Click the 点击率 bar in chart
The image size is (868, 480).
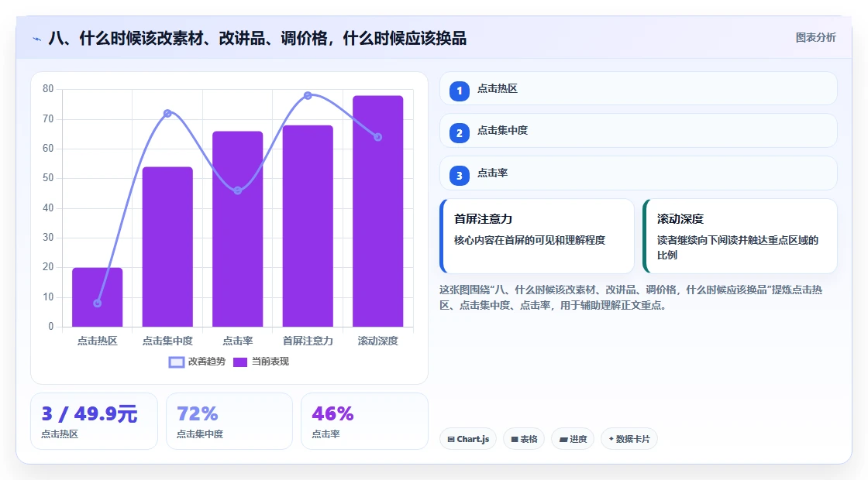pos(237,229)
